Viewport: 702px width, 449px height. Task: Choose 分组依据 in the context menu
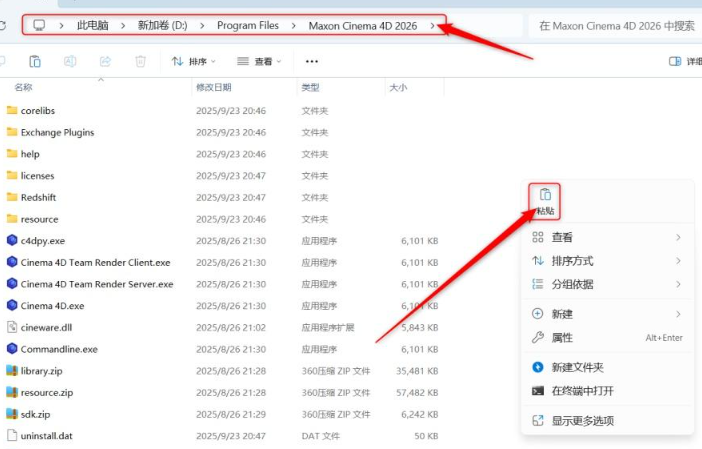pyautogui.click(x=608, y=284)
